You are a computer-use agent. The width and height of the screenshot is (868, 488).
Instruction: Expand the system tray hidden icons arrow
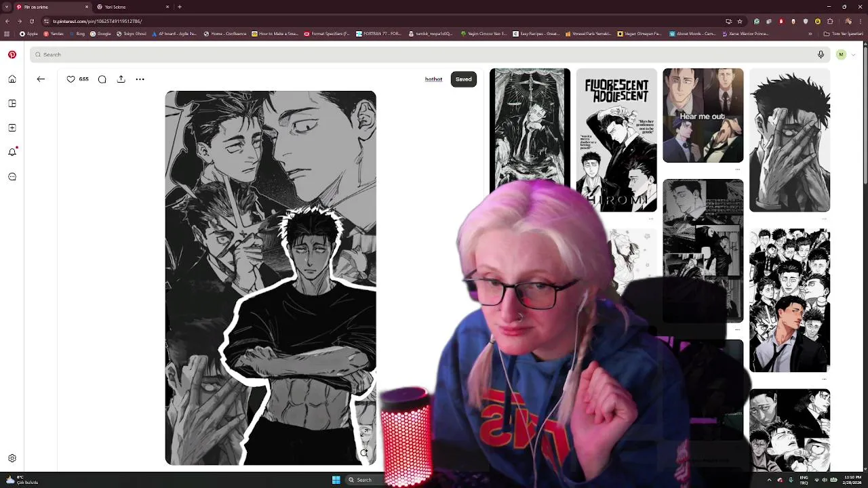point(769,480)
